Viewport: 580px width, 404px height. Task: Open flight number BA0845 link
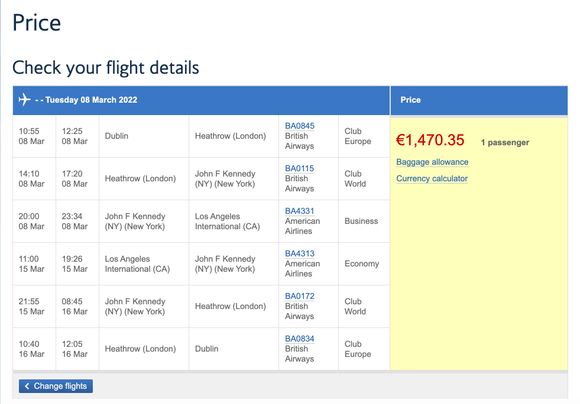(x=299, y=126)
